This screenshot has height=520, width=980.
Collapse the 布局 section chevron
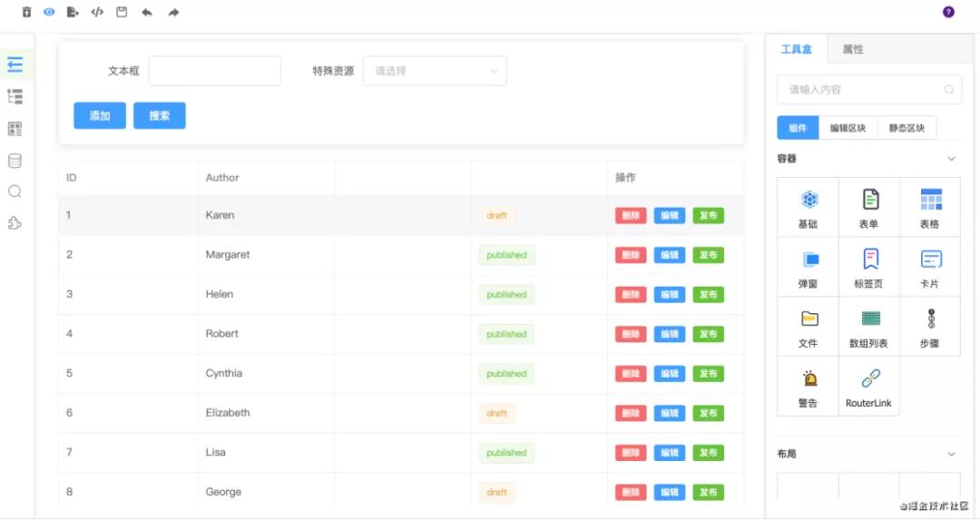[951, 454]
